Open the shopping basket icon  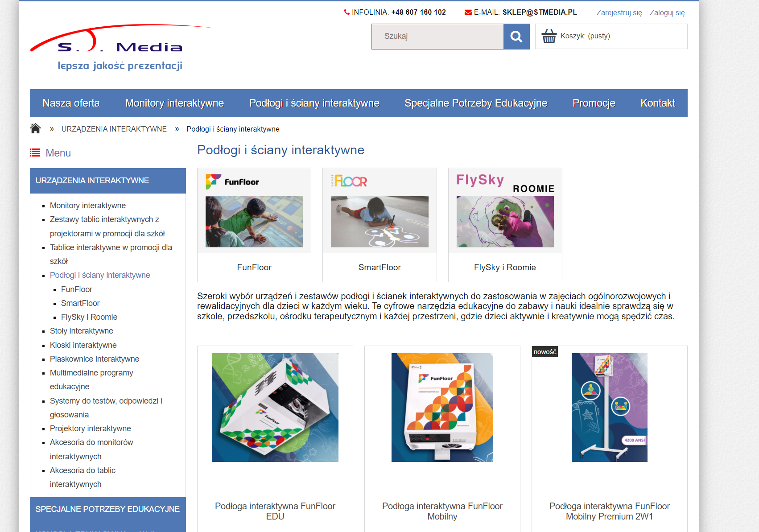point(549,36)
